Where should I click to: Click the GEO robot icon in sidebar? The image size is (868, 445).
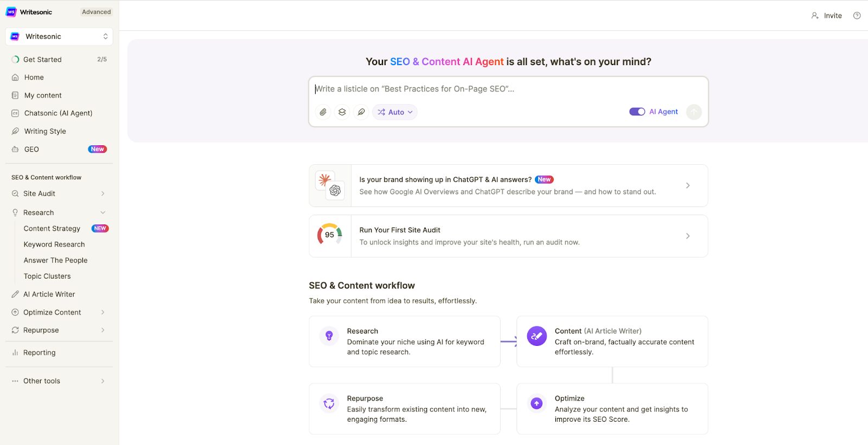[15, 149]
